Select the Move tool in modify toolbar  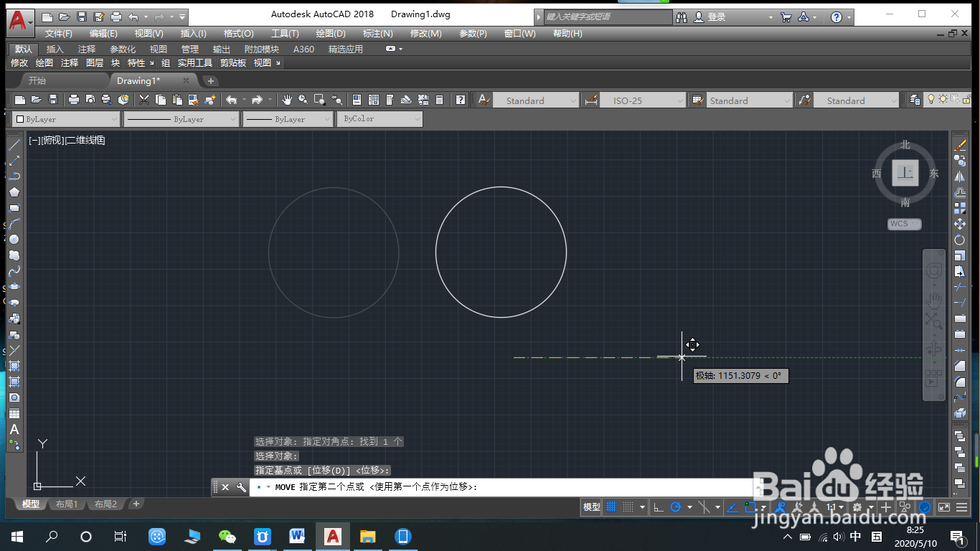960,224
